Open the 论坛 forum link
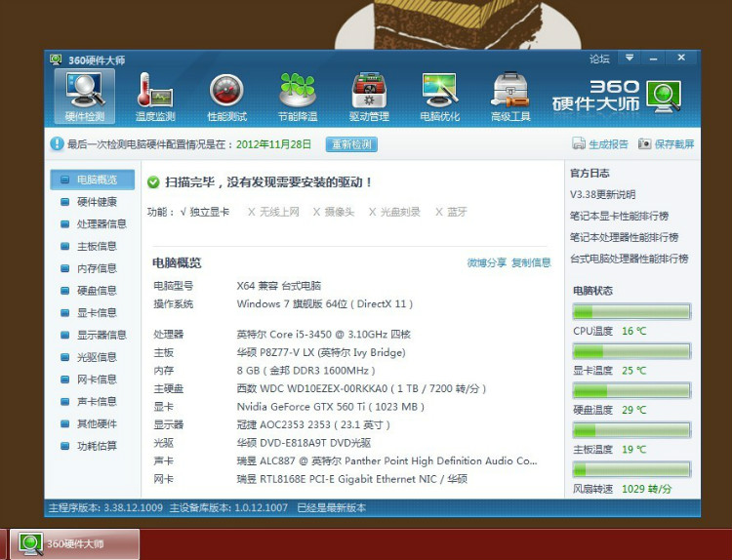This screenshot has width=732, height=560. pyautogui.click(x=599, y=59)
